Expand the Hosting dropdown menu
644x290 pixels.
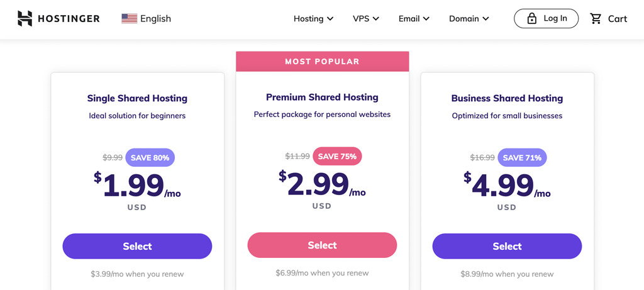coord(313,18)
